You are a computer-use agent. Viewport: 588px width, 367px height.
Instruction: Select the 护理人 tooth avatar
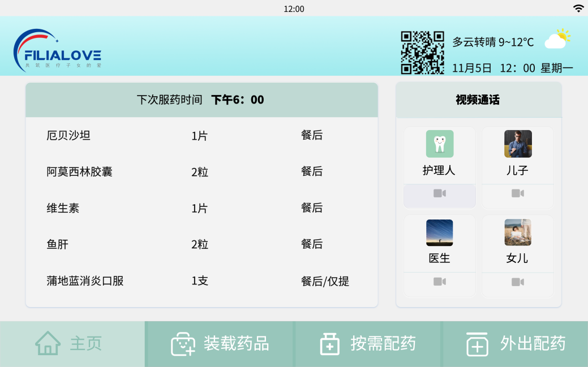(440, 144)
